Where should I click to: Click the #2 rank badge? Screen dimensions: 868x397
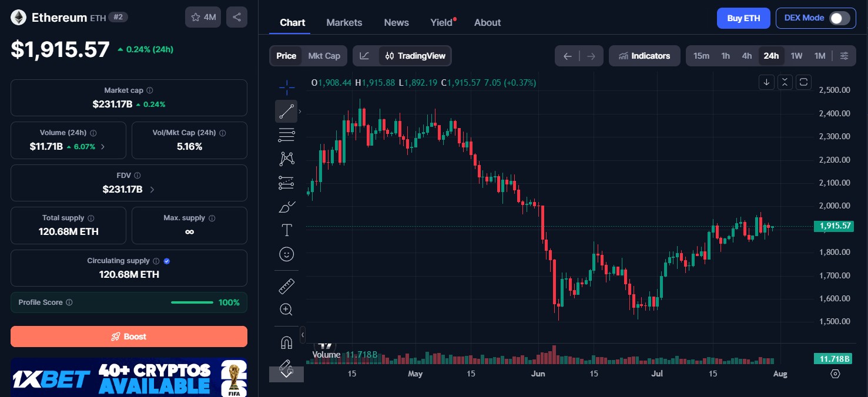118,18
